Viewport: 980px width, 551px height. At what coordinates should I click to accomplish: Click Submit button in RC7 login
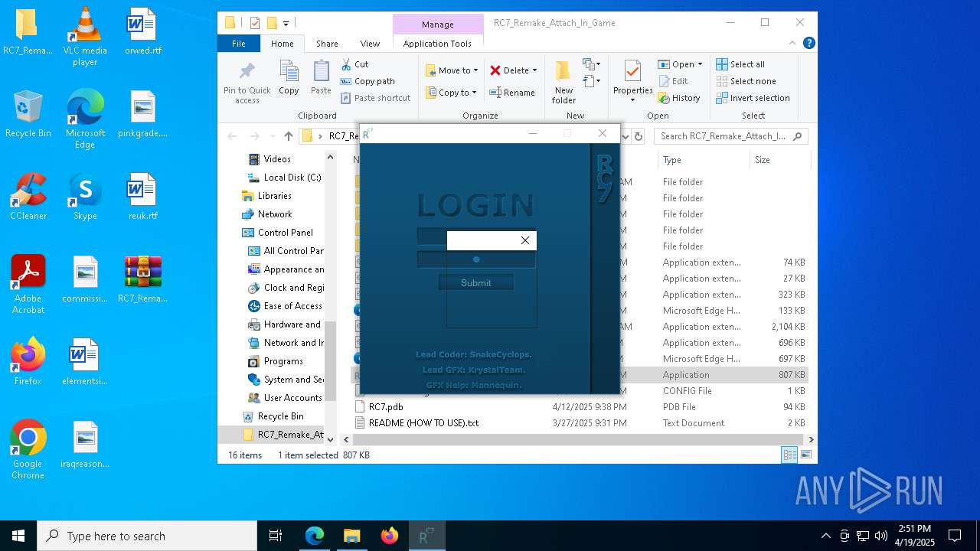pyautogui.click(x=475, y=282)
